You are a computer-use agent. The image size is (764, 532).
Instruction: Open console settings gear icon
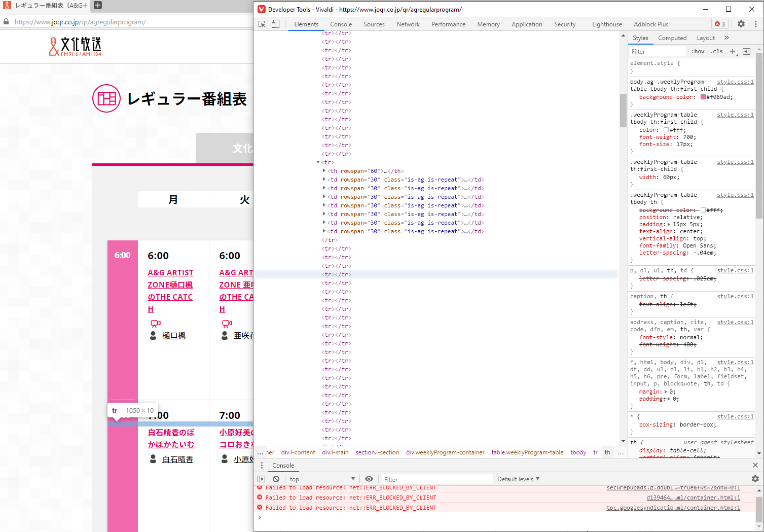point(755,479)
